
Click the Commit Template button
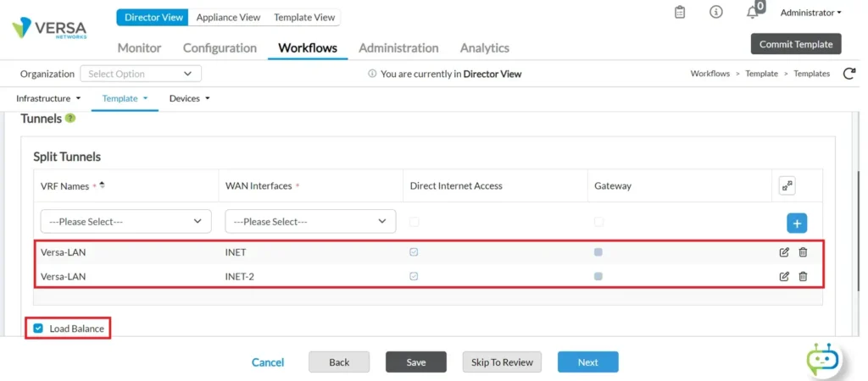pyautogui.click(x=795, y=44)
